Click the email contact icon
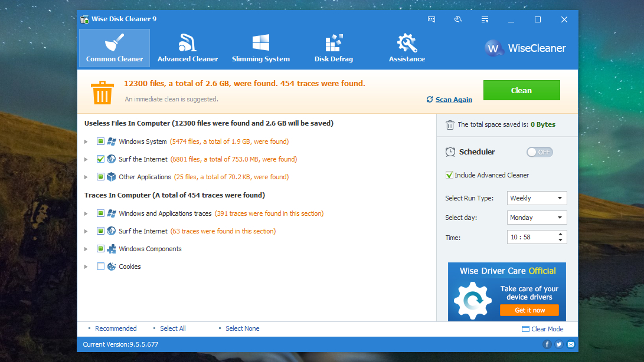Screen dimensions: 644x362 click(570, 344)
